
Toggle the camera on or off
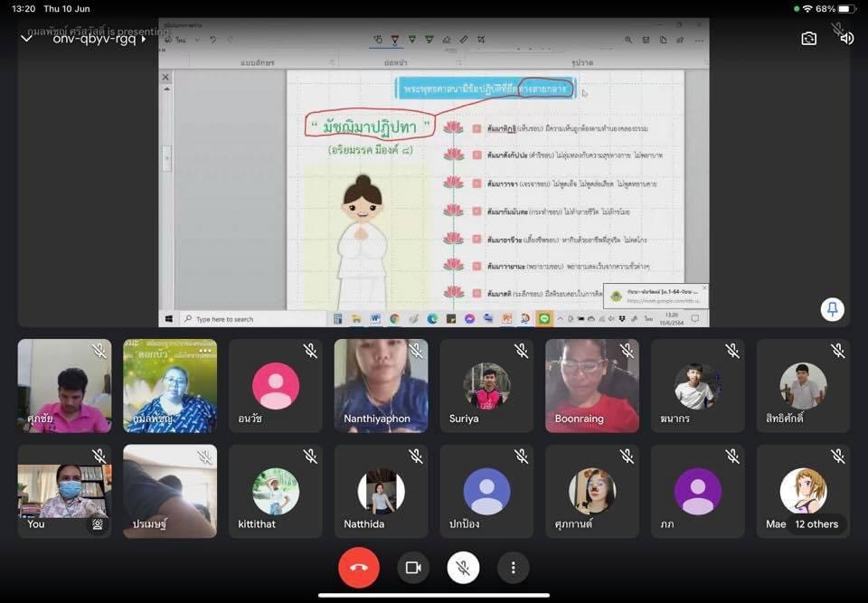click(x=413, y=568)
